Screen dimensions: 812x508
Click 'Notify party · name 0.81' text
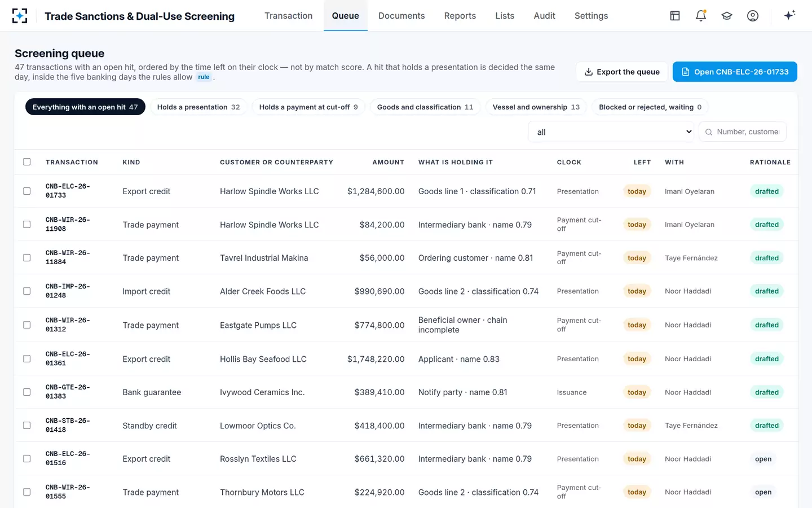pos(463,392)
